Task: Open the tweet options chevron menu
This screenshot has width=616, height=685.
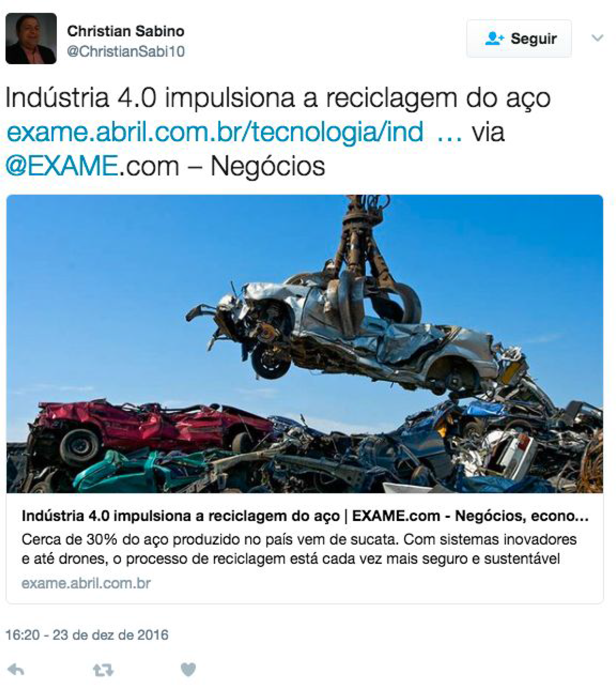Action: 597,38
